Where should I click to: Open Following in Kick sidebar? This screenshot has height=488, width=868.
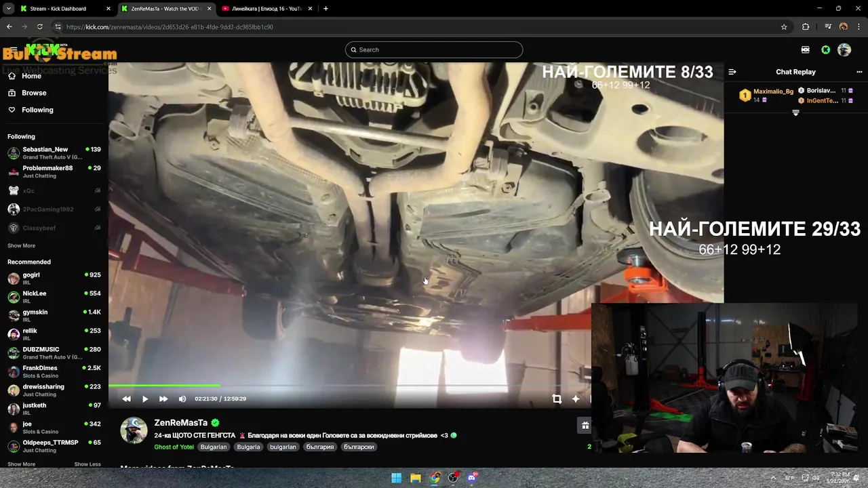coord(31,110)
